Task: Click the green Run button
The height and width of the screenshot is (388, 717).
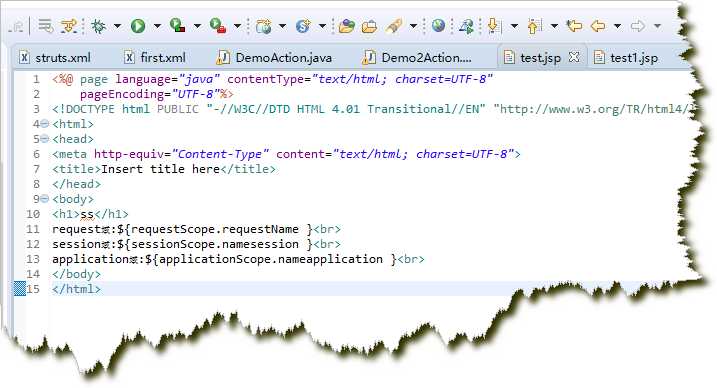Action: coord(138,26)
